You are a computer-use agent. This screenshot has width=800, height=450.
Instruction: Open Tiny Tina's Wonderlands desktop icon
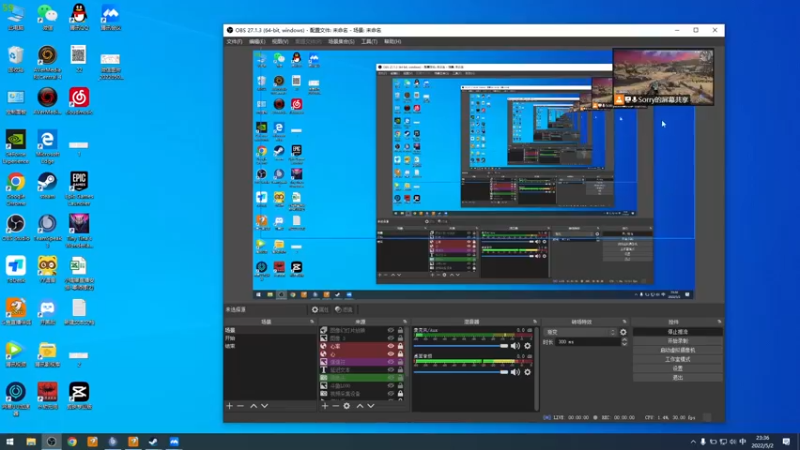pyautogui.click(x=79, y=231)
